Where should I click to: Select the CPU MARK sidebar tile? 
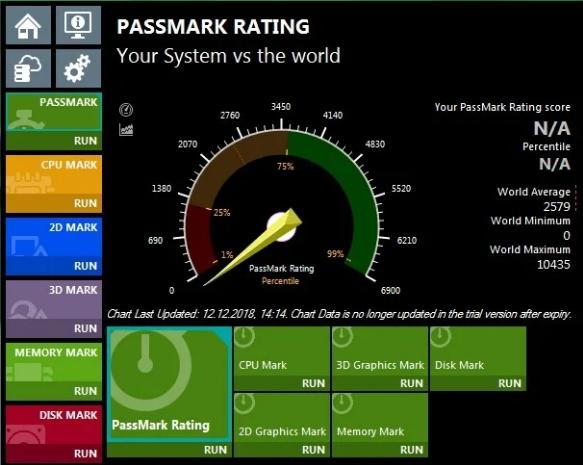point(54,175)
